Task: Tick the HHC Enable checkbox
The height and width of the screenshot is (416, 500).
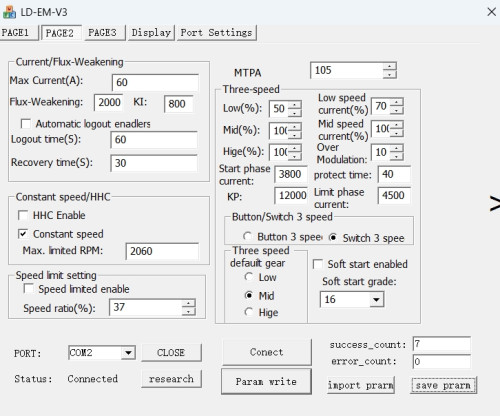Action: pyautogui.click(x=23, y=215)
